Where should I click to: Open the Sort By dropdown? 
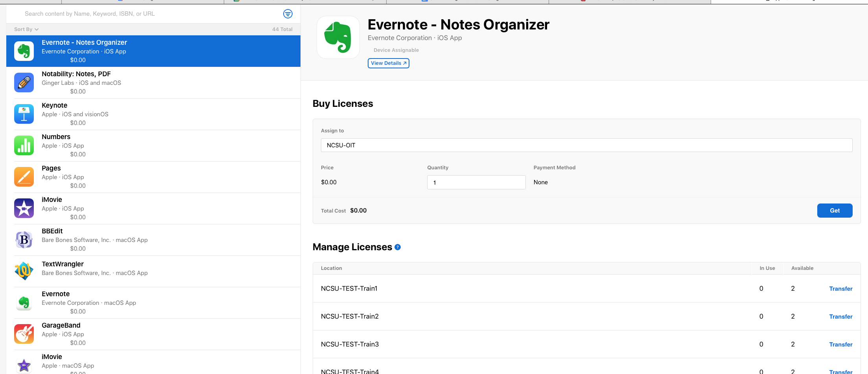click(x=26, y=29)
